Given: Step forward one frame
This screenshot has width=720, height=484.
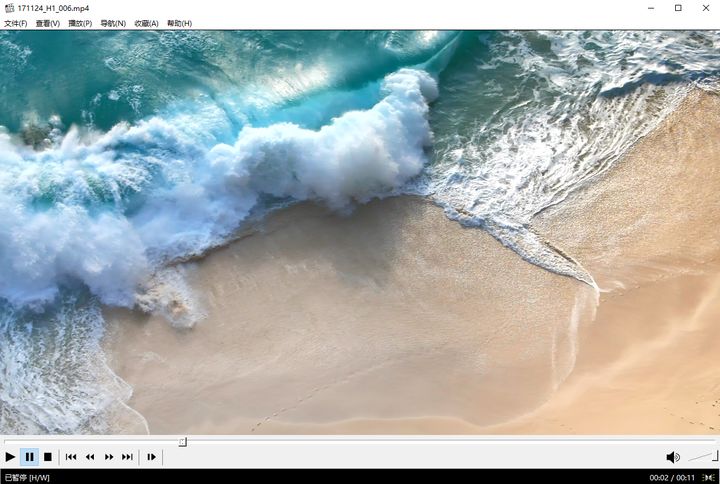Looking at the screenshot, I should click(152, 457).
